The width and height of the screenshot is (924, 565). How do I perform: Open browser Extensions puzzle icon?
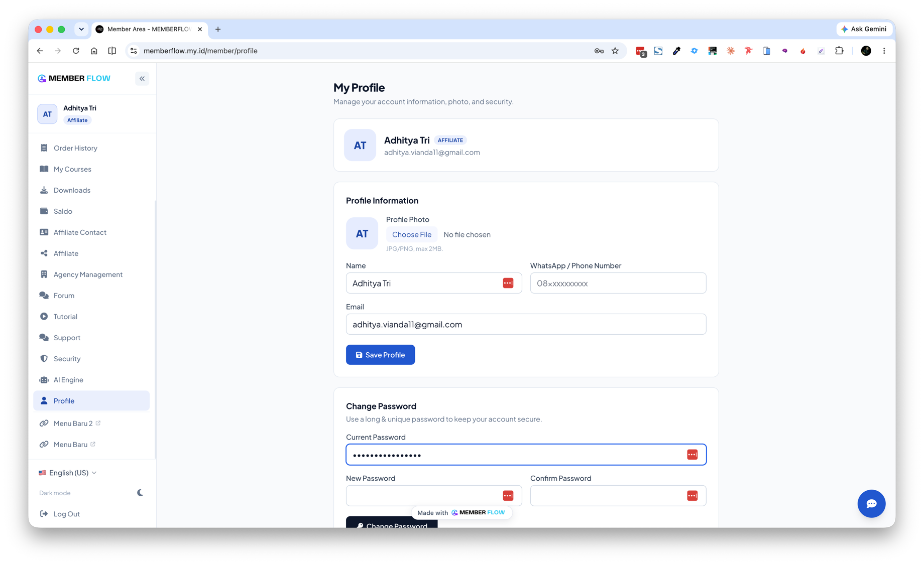point(839,51)
